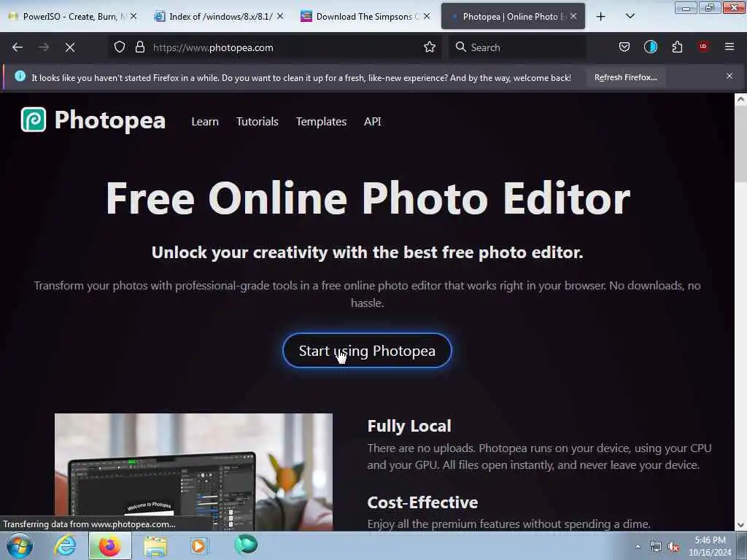Click the Search input field
Viewport: 747px width, 560px height.
click(x=517, y=47)
